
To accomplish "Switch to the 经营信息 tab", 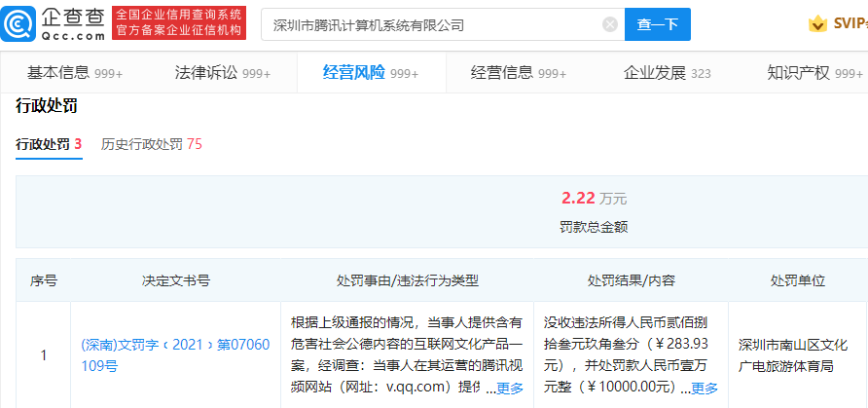I will click(x=518, y=72).
